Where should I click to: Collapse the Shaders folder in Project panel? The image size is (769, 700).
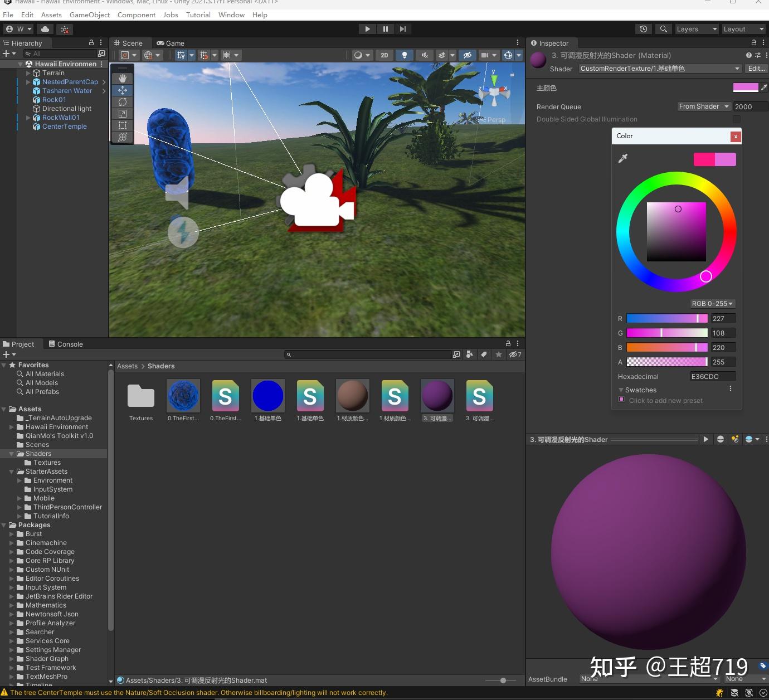(11, 454)
